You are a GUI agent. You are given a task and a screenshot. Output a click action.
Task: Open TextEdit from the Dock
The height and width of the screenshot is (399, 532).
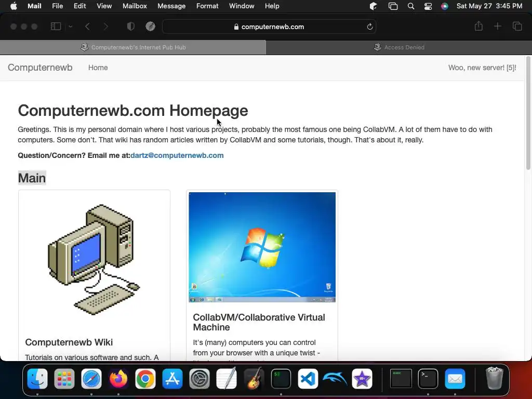[x=227, y=379]
